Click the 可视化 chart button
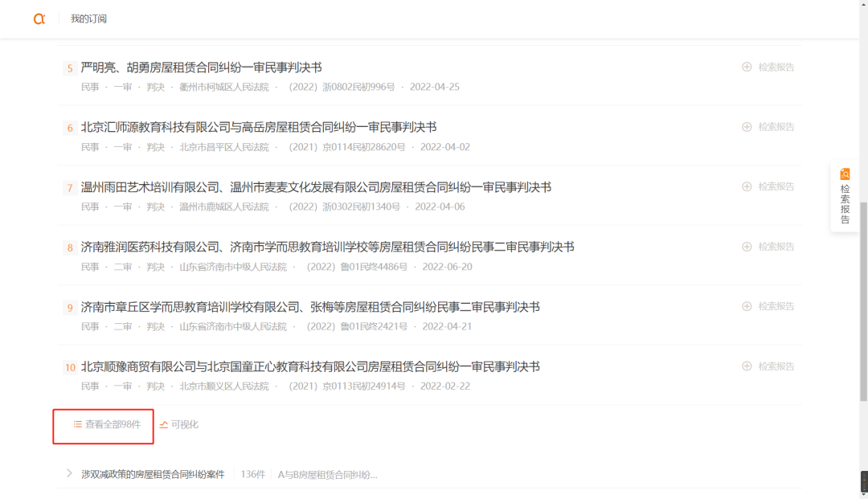 click(179, 424)
